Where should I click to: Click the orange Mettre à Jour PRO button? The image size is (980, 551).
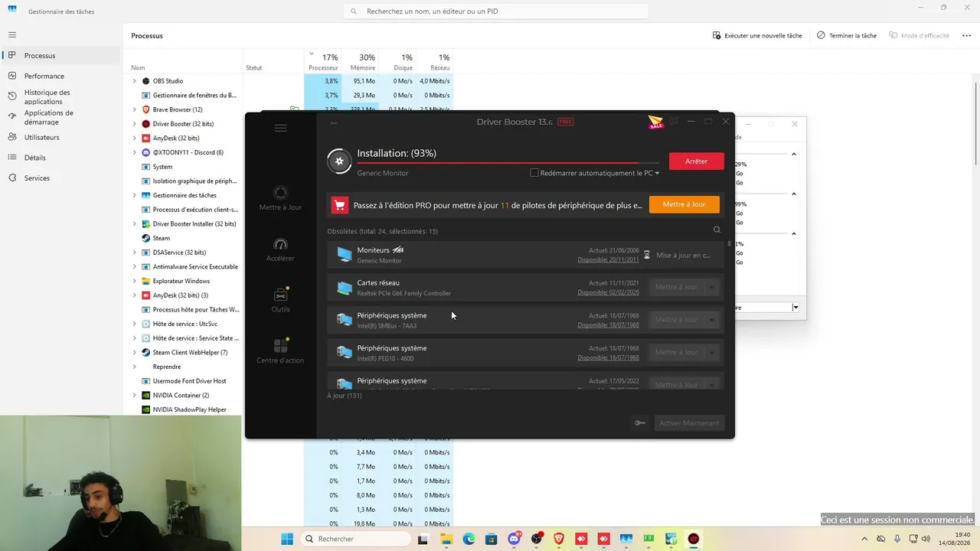pos(684,205)
